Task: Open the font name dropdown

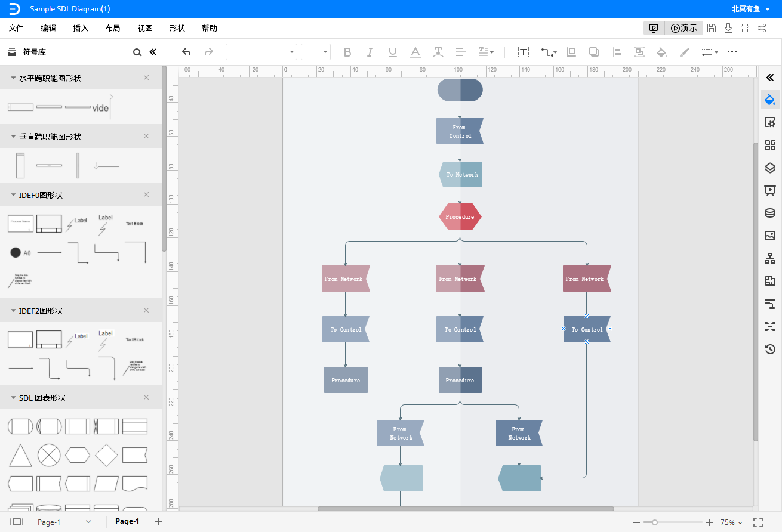Action: click(x=261, y=52)
